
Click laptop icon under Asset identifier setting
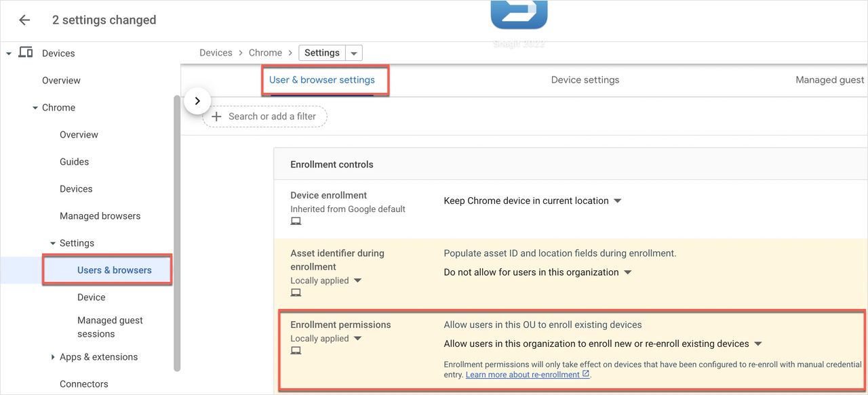[296, 293]
